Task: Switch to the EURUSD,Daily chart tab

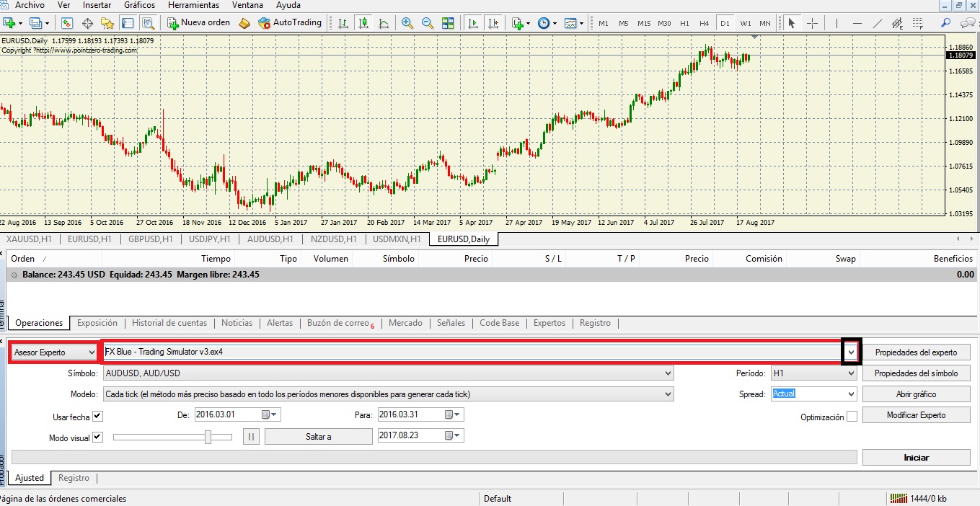Action: [x=462, y=239]
